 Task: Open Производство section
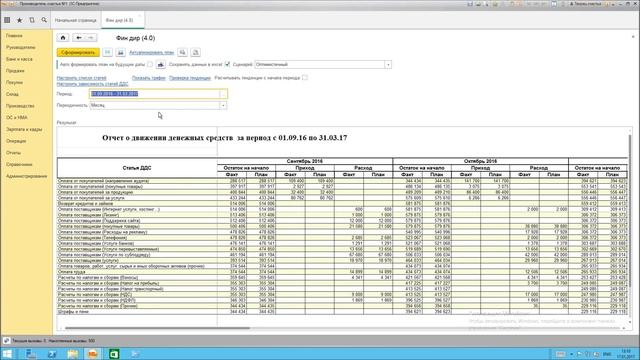coord(20,106)
